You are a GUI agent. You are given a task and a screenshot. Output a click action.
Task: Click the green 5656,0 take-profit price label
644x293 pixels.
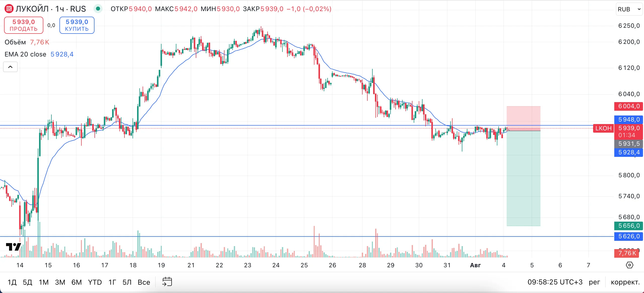628,226
